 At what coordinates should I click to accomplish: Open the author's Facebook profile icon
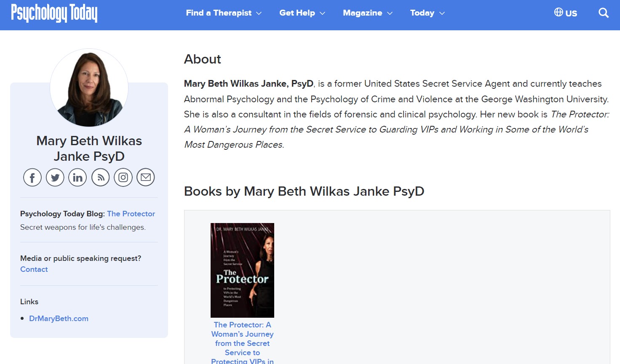tap(32, 177)
